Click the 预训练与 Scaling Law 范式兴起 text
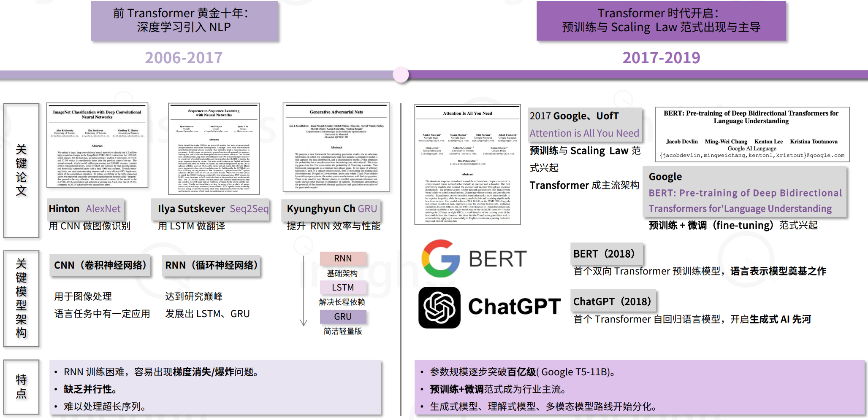Viewport: 868px width, 420px height. click(x=585, y=159)
